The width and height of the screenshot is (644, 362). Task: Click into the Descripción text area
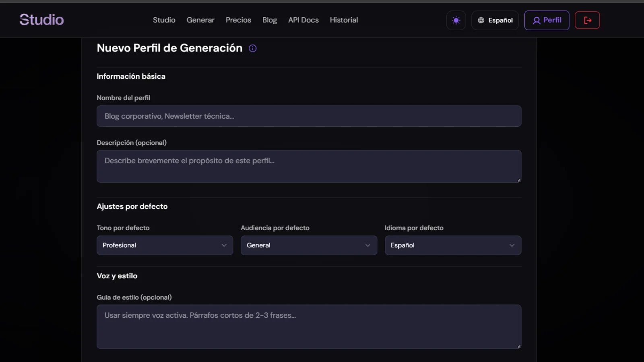(309, 166)
